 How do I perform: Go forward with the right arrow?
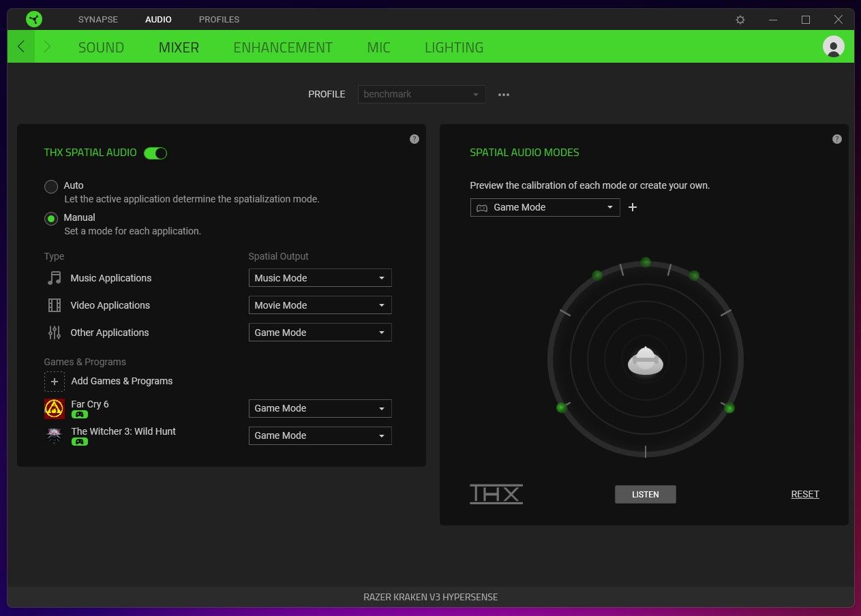coord(47,46)
